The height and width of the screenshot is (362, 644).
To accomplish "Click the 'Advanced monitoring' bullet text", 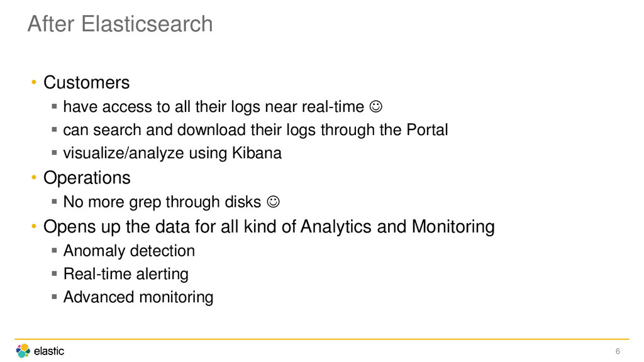I will [x=138, y=297].
